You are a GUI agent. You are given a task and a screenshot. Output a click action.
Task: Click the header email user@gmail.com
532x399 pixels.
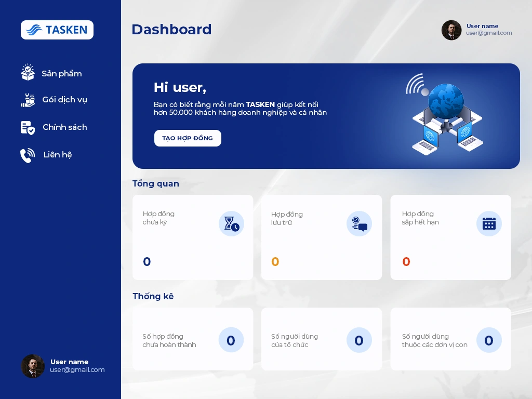[x=489, y=33]
